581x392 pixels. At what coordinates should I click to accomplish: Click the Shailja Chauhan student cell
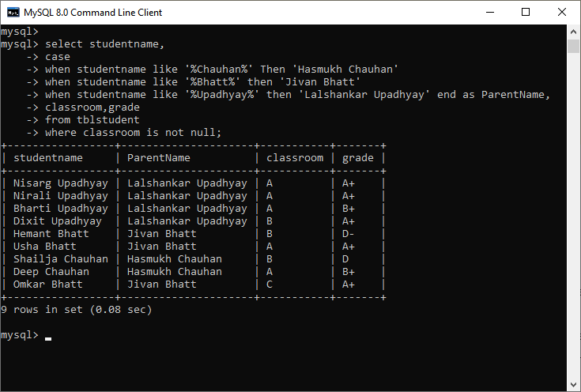tap(61, 259)
